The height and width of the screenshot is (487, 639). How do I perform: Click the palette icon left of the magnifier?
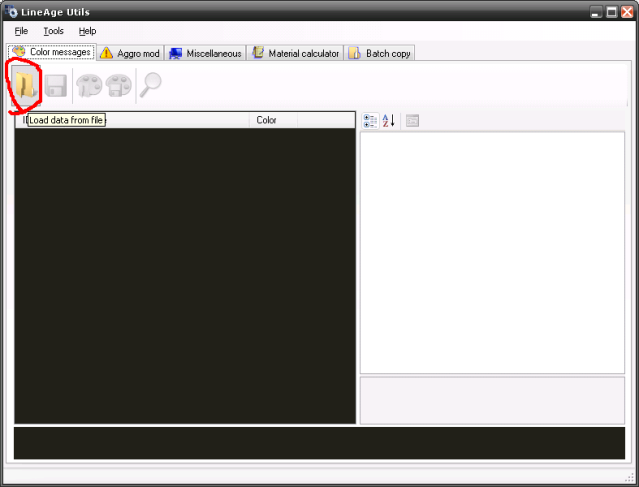(x=119, y=87)
